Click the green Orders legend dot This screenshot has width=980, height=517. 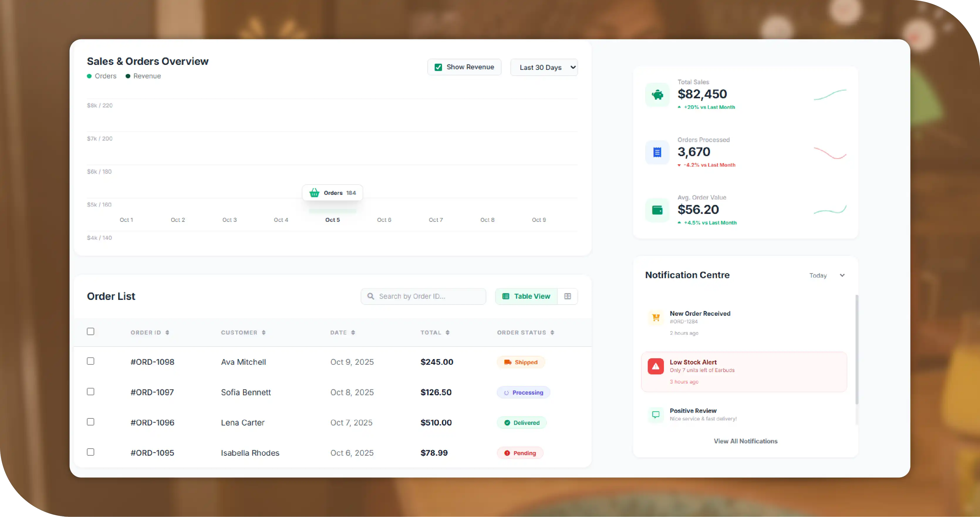coord(89,76)
